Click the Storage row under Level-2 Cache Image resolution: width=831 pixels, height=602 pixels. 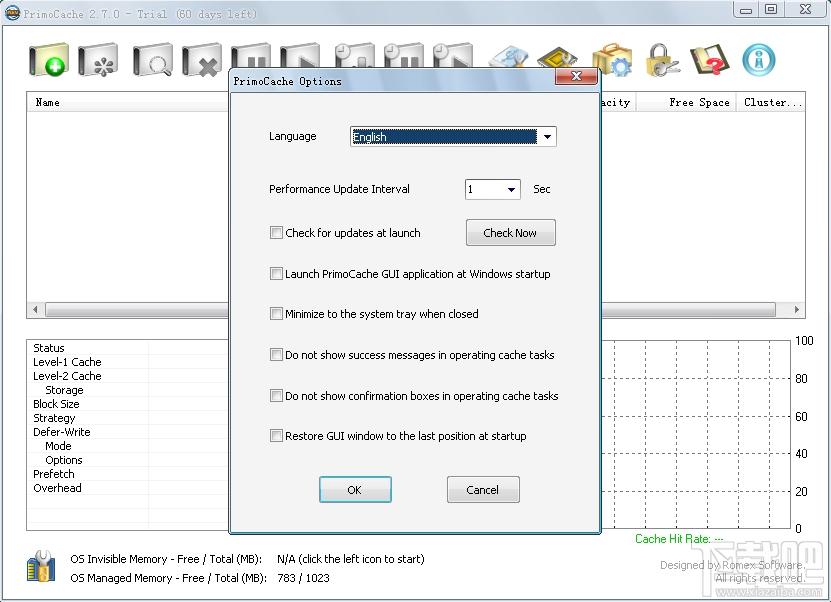pyautogui.click(x=128, y=390)
